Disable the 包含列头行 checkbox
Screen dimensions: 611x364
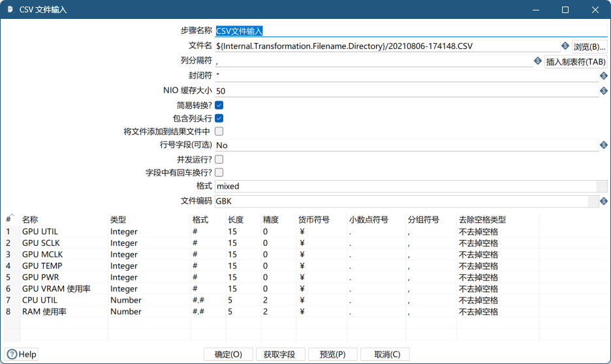pos(219,118)
